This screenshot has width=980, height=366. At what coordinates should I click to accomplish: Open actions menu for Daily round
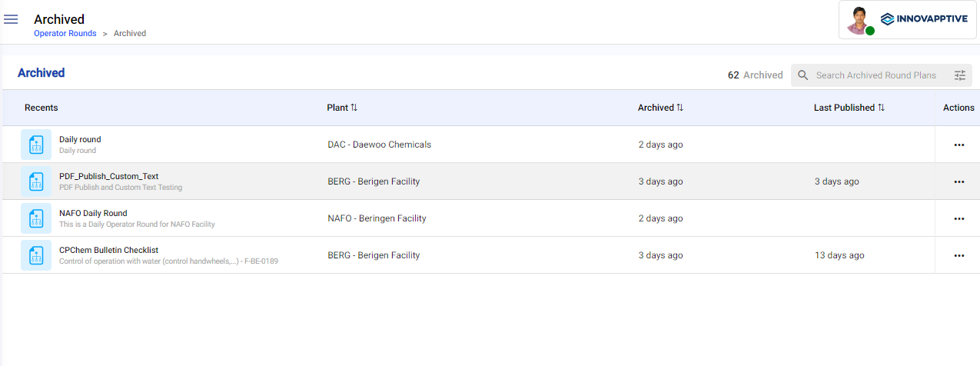(958, 145)
